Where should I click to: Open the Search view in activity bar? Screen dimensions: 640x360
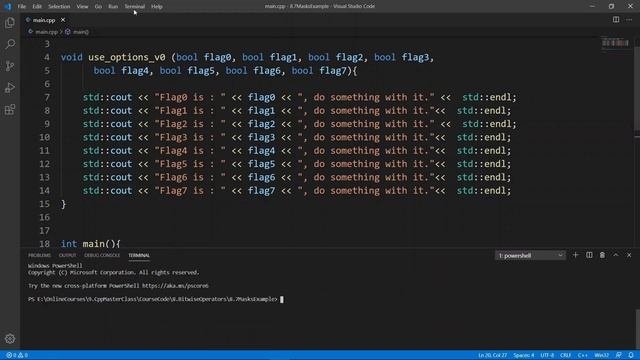pos(10,44)
